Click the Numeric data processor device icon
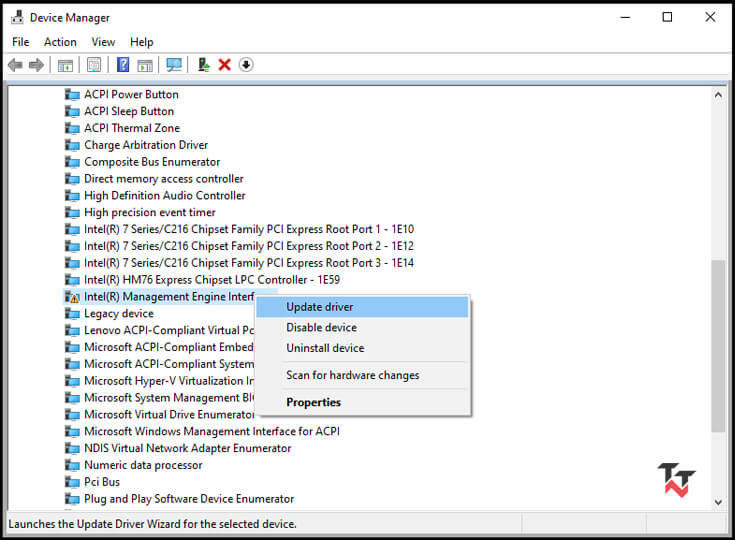Image resolution: width=735 pixels, height=540 pixels. [x=72, y=465]
